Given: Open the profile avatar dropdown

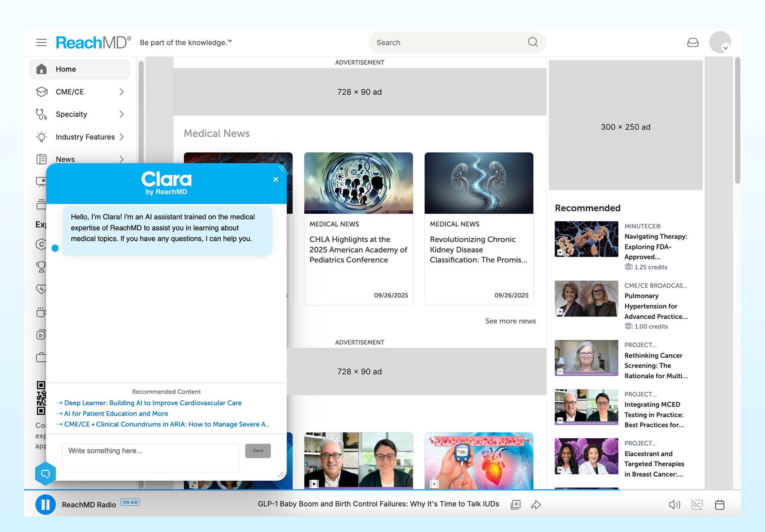Looking at the screenshot, I should pos(720,42).
